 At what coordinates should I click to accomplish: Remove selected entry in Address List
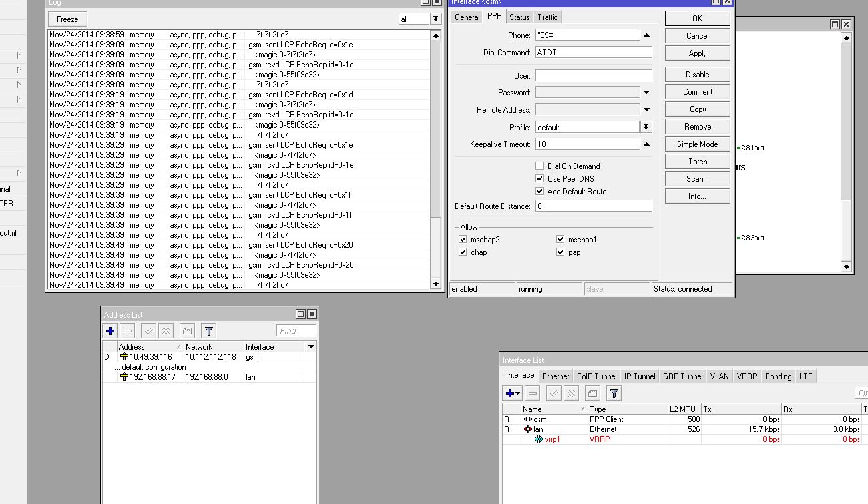(x=128, y=331)
